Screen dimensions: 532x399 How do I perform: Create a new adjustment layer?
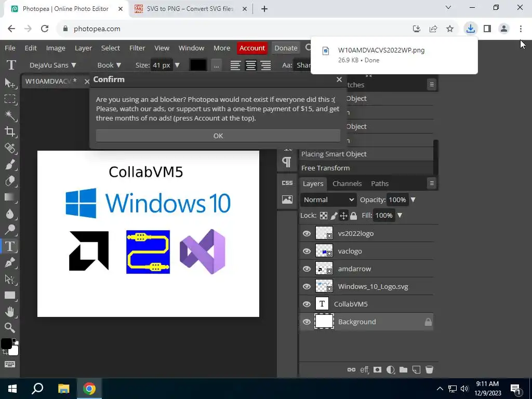coord(390,369)
